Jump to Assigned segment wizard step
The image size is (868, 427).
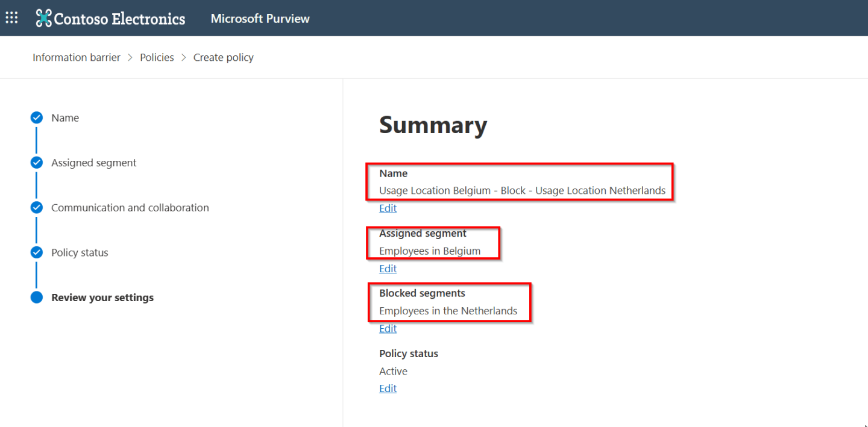point(94,163)
